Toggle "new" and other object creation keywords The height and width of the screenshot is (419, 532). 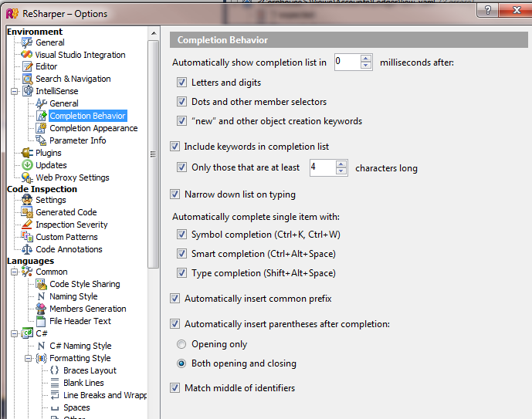pos(182,121)
